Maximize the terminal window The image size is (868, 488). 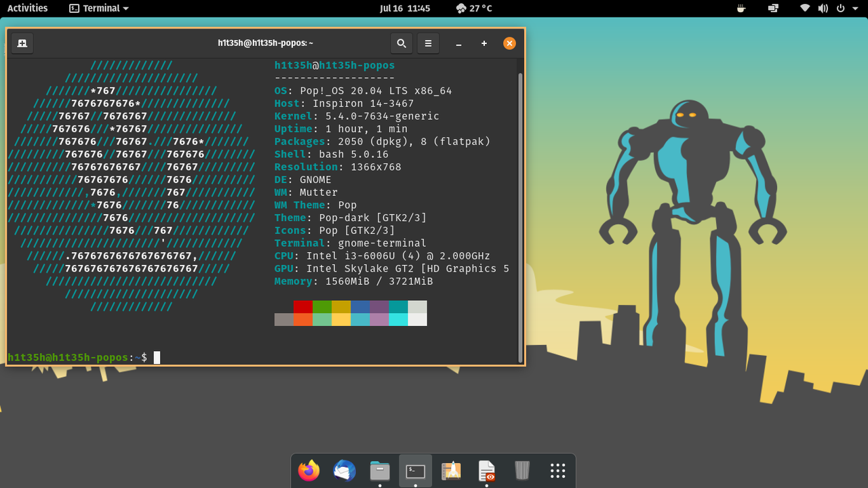[x=484, y=43]
